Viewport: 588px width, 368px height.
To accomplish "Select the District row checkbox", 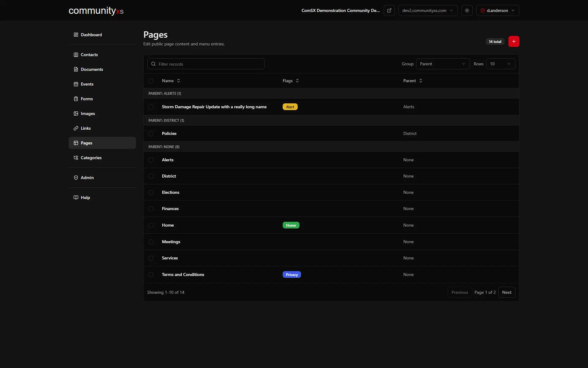I will coord(151,176).
